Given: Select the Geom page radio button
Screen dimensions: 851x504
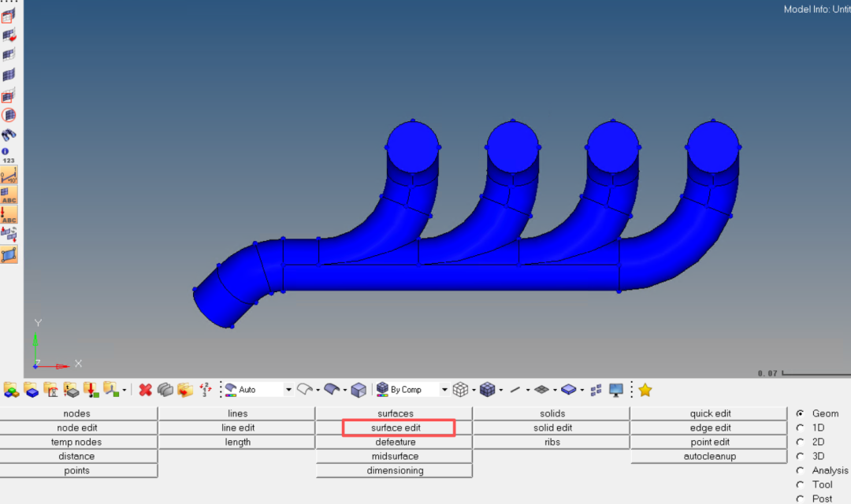Looking at the screenshot, I should pyautogui.click(x=800, y=413).
